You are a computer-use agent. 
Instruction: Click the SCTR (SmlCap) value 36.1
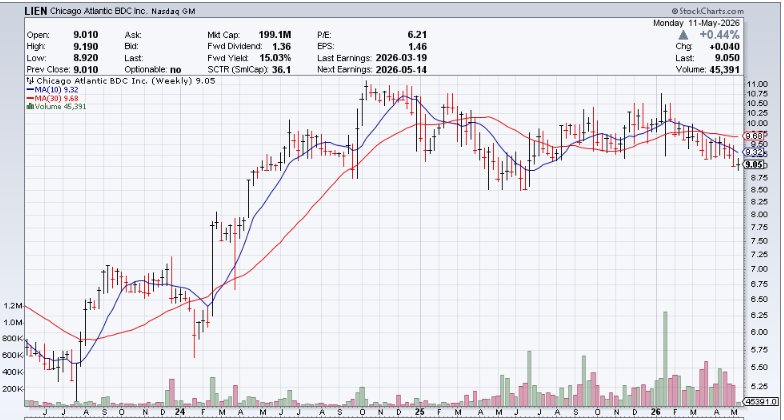(x=282, y=70)
